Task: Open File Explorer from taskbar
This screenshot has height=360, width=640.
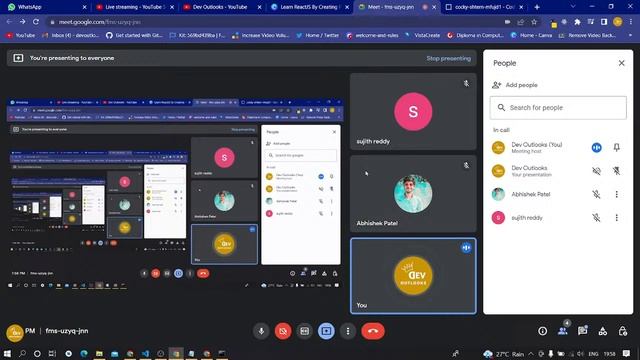Action: coord(99,353)
